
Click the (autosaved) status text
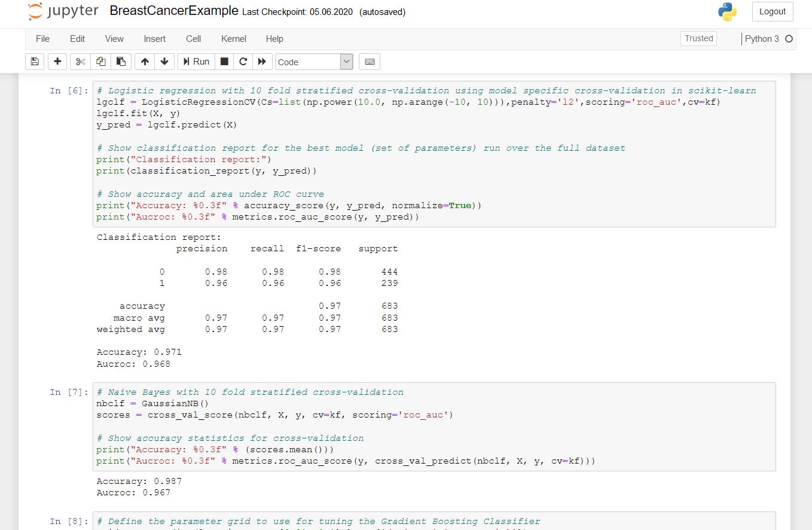click(x=383, y=13)
